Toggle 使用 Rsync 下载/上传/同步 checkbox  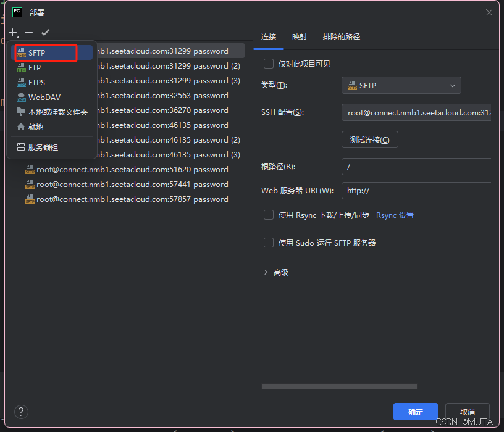click(269, 215)
